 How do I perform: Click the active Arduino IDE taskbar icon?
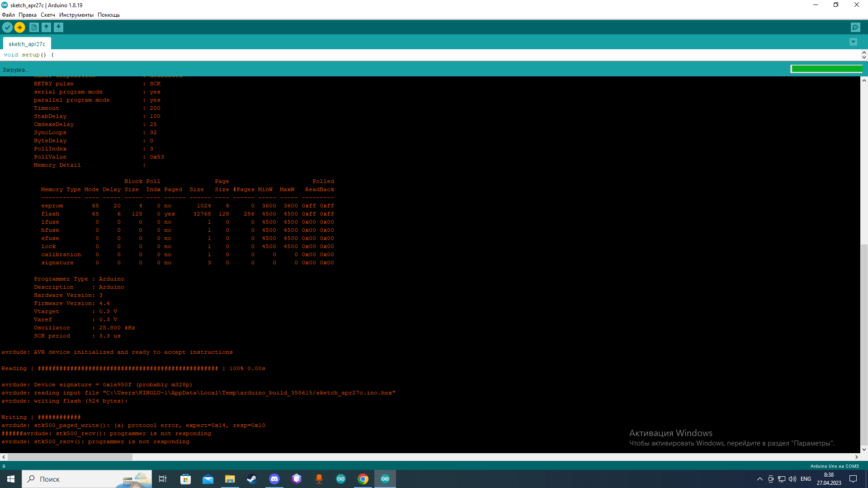(x=385, y=479)
